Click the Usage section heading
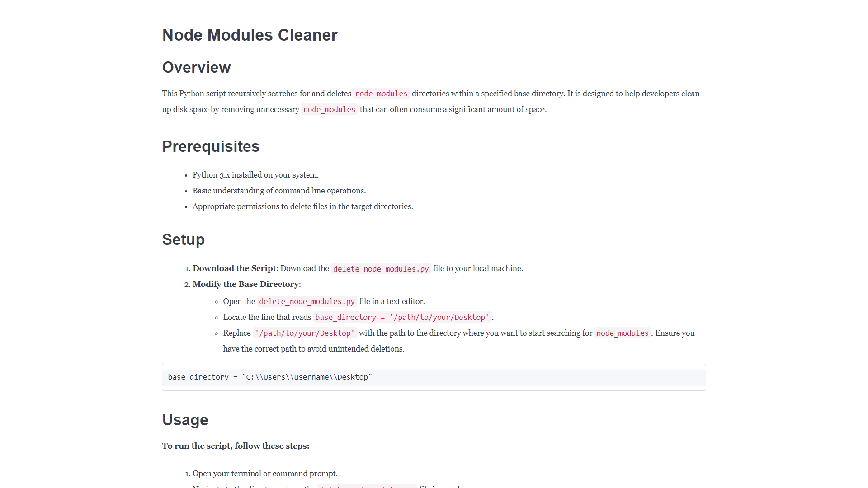This screenshot has height=488, width=868. point(185,420)
